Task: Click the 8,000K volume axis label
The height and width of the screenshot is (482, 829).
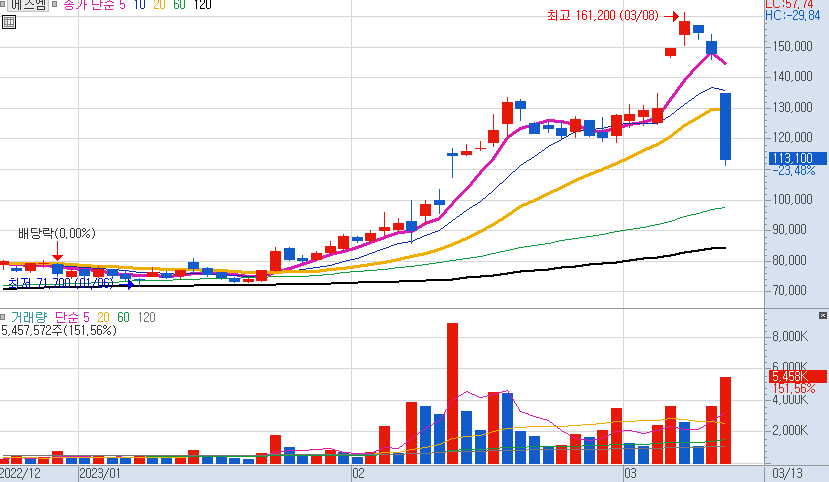Action: click(x=790, y=336)
